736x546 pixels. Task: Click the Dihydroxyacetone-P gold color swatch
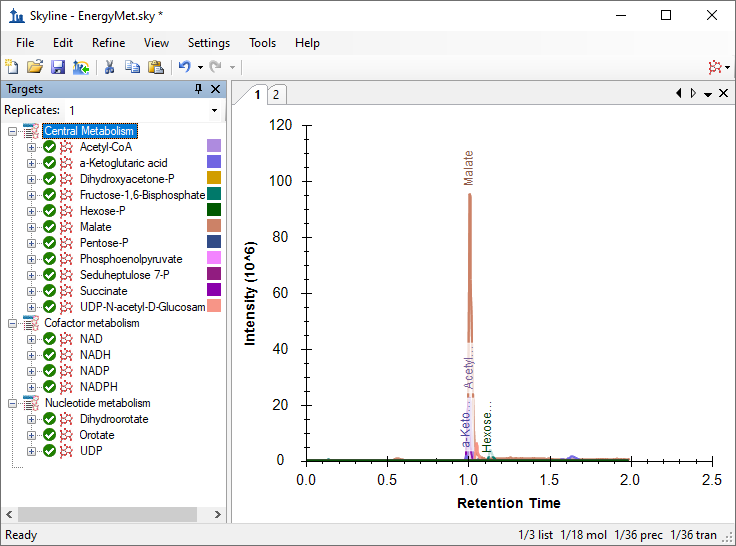214,177
